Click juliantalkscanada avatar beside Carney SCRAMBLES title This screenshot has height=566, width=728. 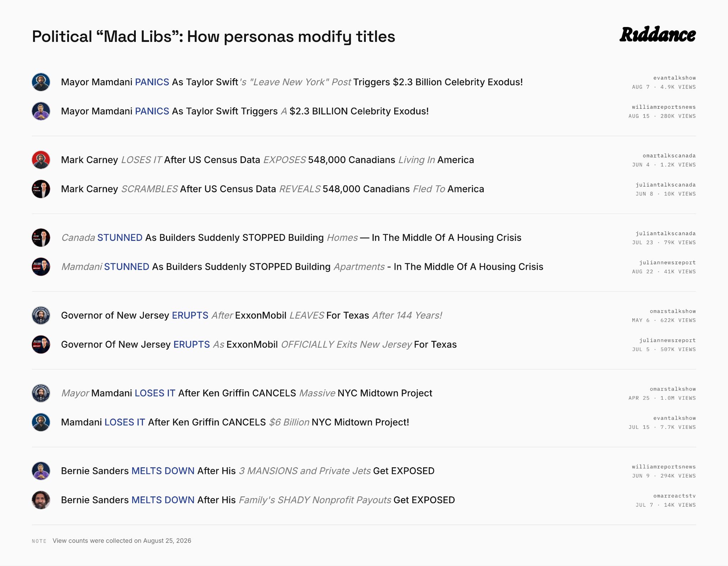(41, 189)
